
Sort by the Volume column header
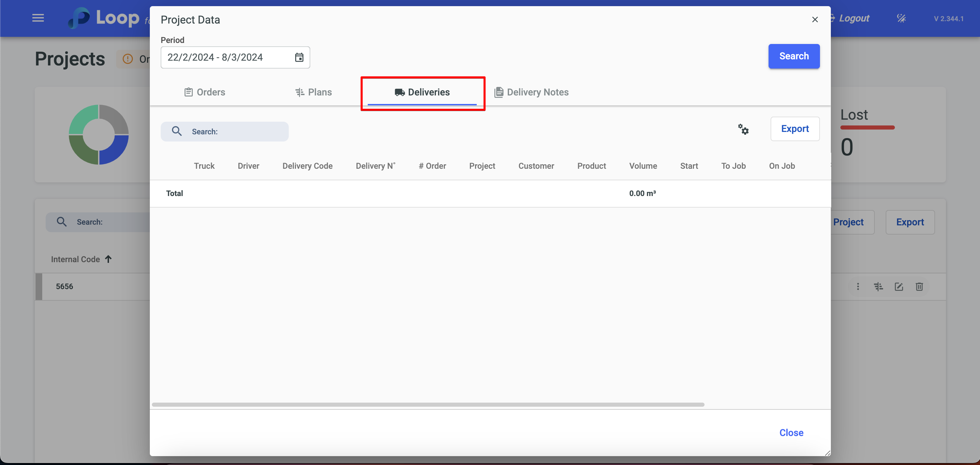coord(643,166)
